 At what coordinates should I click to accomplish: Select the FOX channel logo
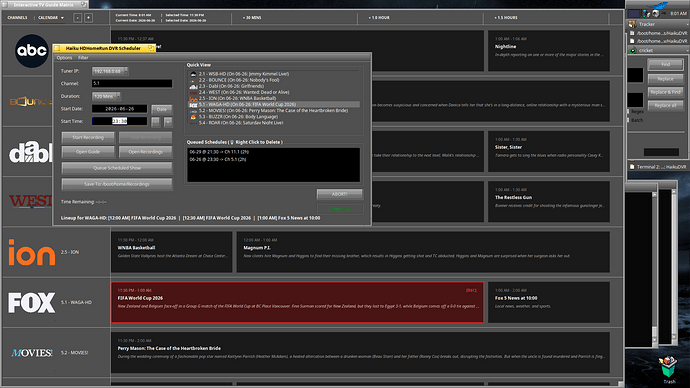(x=32, y=303)
